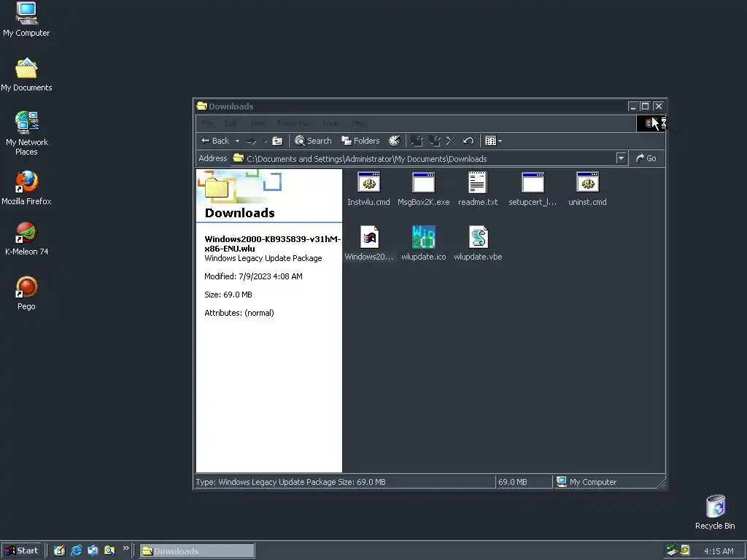
Task: Open My Documents desktop icon
Action: (x=26, y=75)
